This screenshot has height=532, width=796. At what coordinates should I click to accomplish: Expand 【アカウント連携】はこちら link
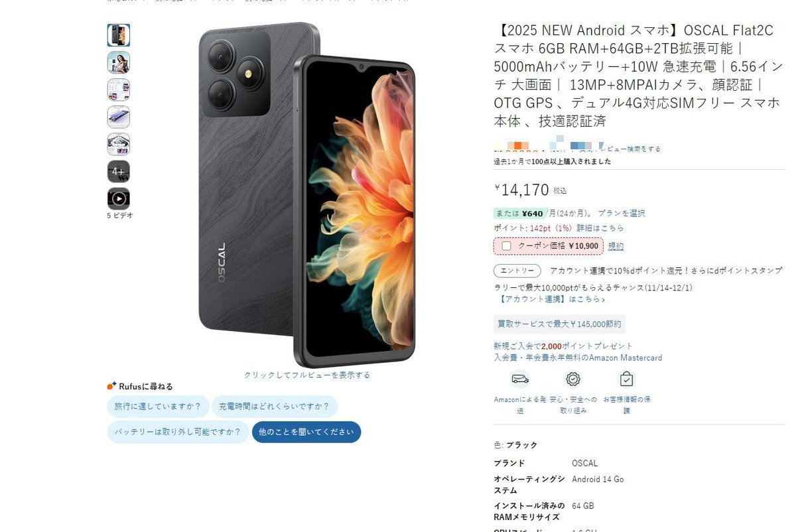(x=550, y=299)
